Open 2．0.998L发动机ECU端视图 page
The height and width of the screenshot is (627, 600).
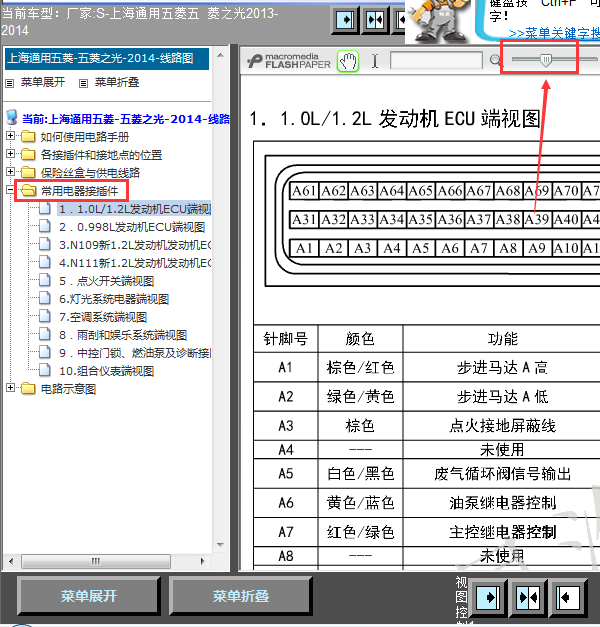point(132,227)
